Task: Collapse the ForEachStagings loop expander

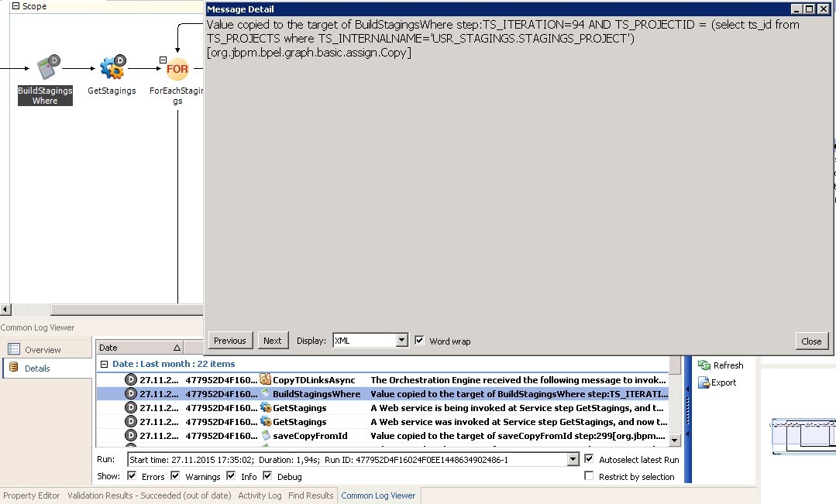Action: click(x=163, y=60)
